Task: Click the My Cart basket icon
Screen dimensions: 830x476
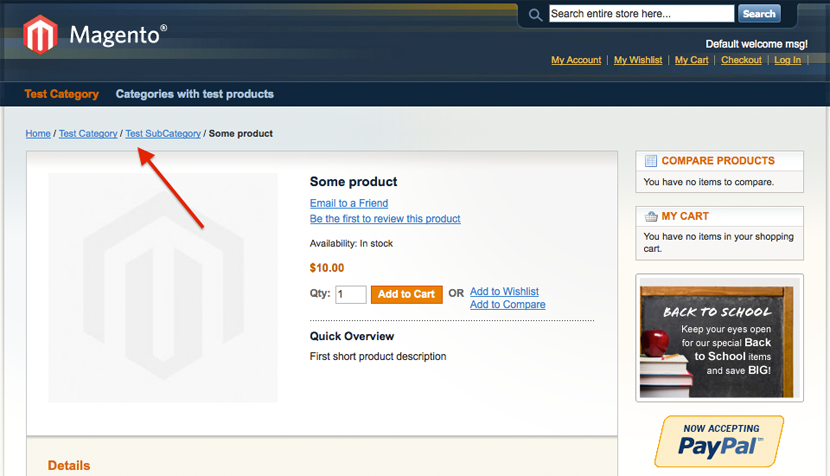Action: click(x=651, y=217)
